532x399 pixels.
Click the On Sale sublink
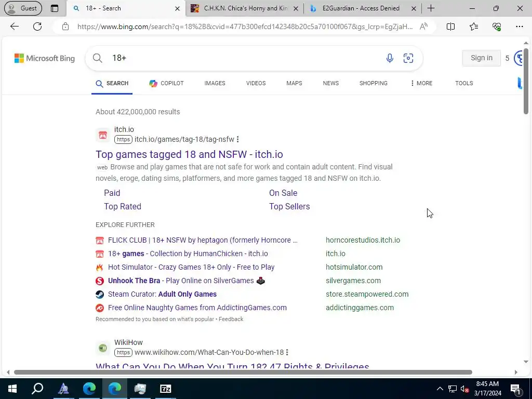283,193
